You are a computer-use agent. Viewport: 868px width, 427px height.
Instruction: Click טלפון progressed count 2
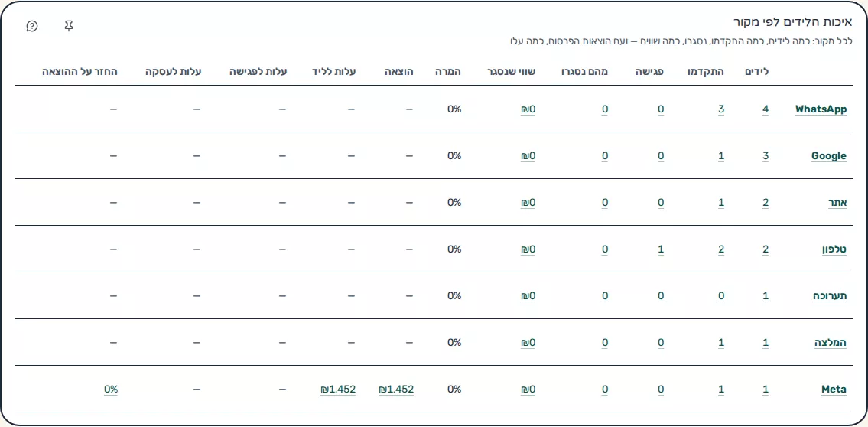point(721,249)
